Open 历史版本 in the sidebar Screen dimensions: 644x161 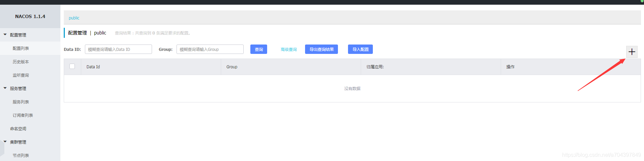pyautogui.click(x=21, y=62)
